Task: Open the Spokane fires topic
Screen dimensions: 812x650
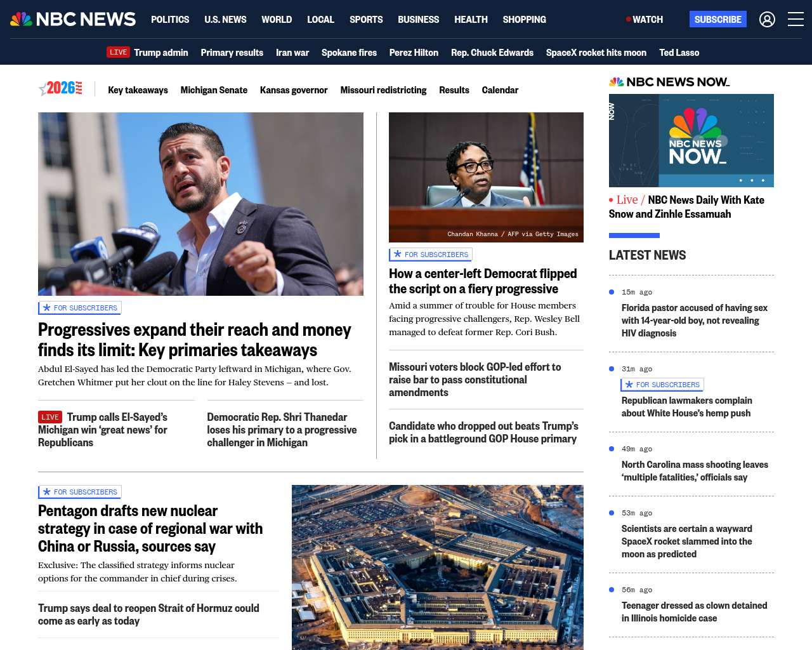Action: (x=349, y=53)
